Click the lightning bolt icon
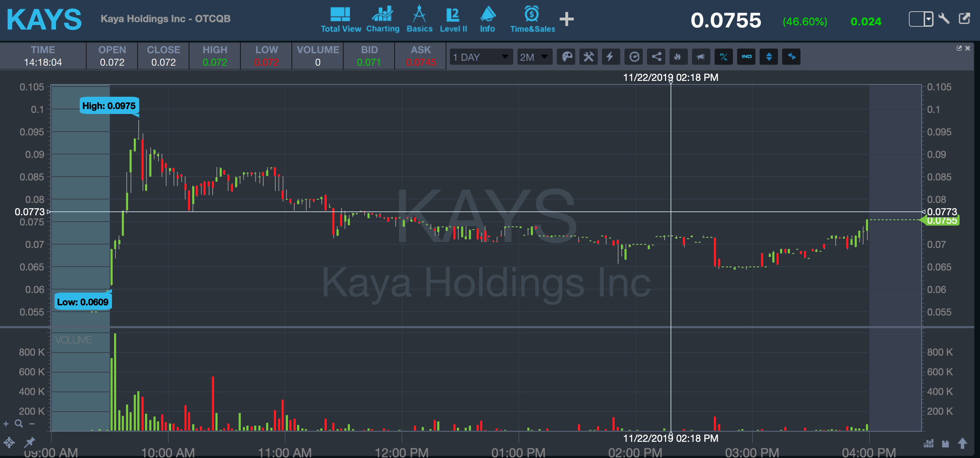This screenshot has width=980, height=458. coord(611,57)
